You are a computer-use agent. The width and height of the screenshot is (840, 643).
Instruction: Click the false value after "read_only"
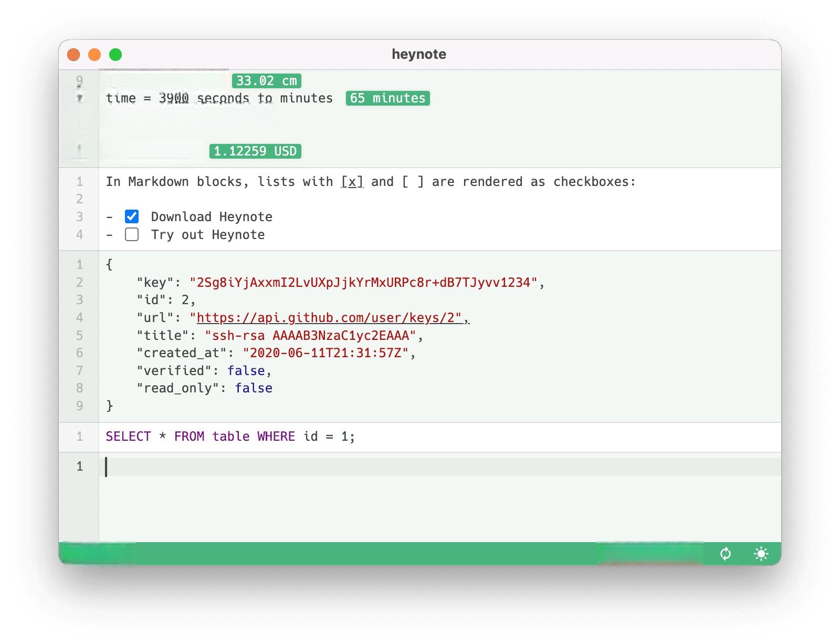[x=254, y=388]
